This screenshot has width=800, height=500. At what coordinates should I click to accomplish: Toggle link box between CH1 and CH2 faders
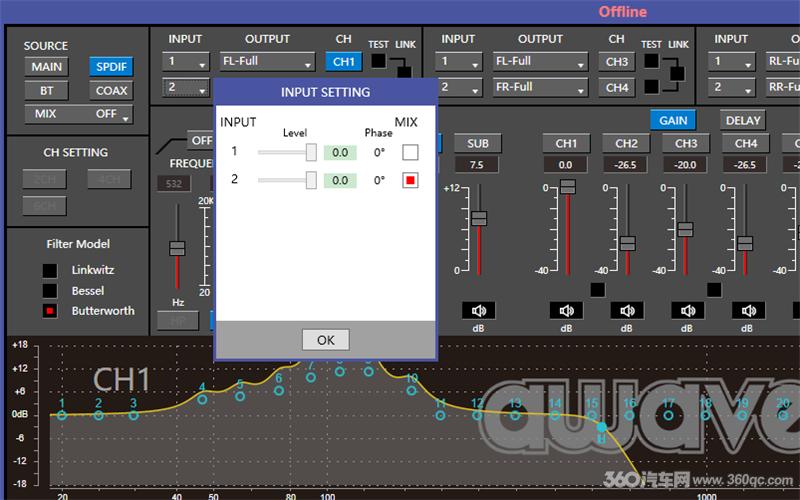coord(597,290)
